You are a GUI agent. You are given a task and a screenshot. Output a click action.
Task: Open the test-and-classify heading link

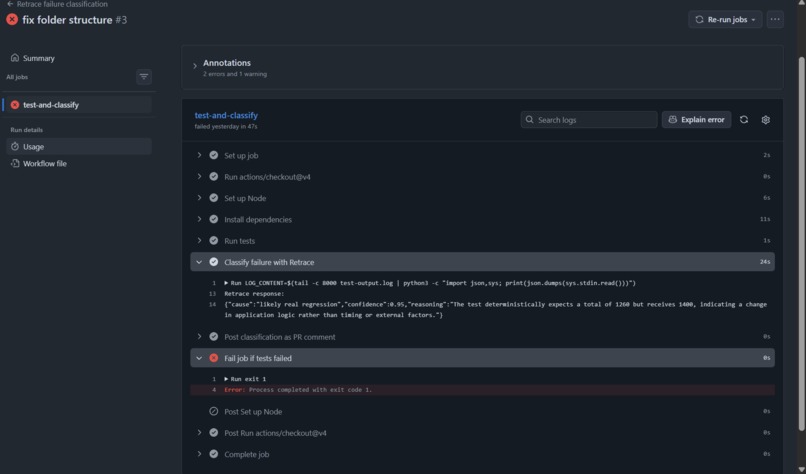pyautogui.click(x=226, y=115)
